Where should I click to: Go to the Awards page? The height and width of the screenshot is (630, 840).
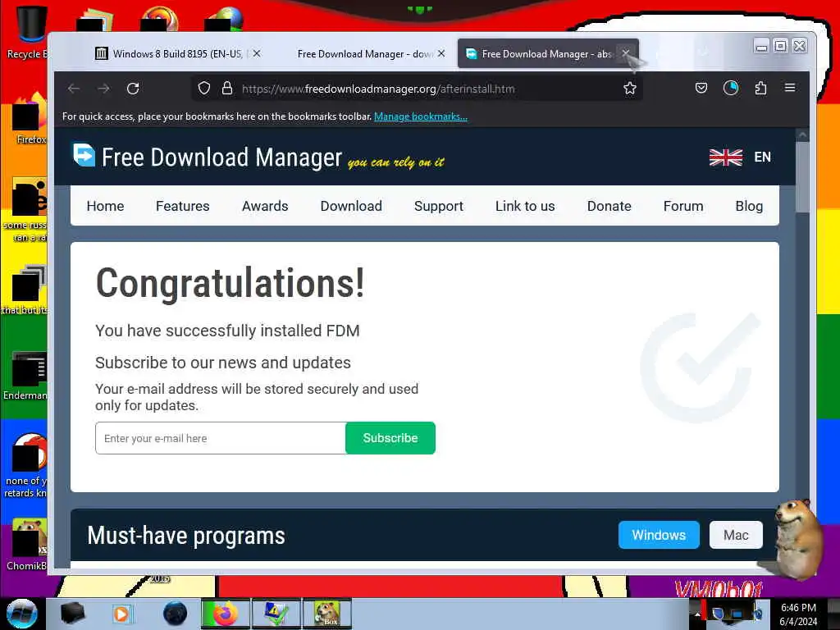[x=265, y=206]
